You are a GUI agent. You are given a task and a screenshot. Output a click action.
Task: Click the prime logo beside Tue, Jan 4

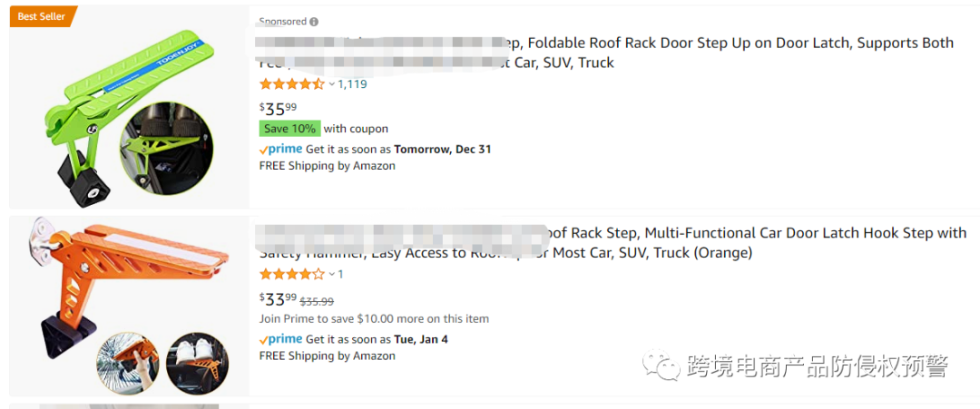[x=281, y=339]
